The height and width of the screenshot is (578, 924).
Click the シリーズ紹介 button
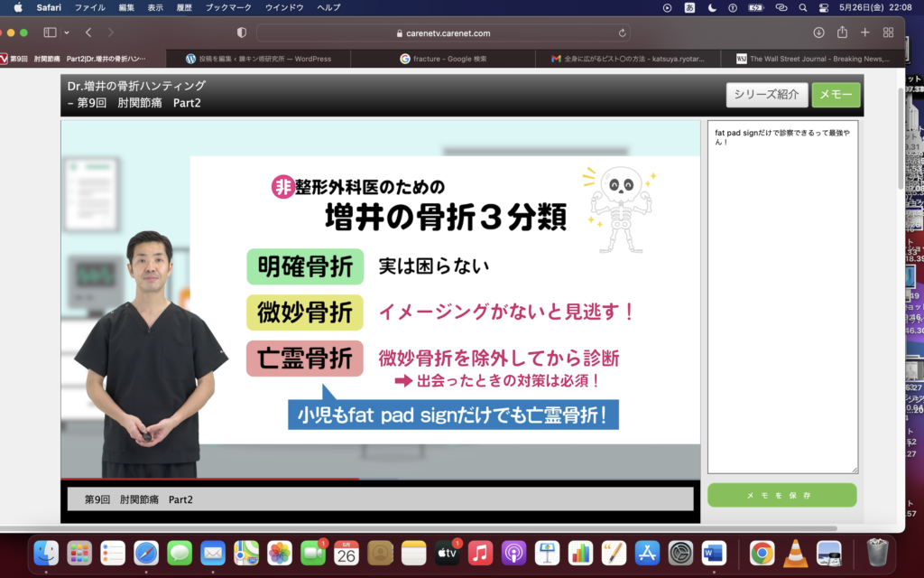click(766, 95)
